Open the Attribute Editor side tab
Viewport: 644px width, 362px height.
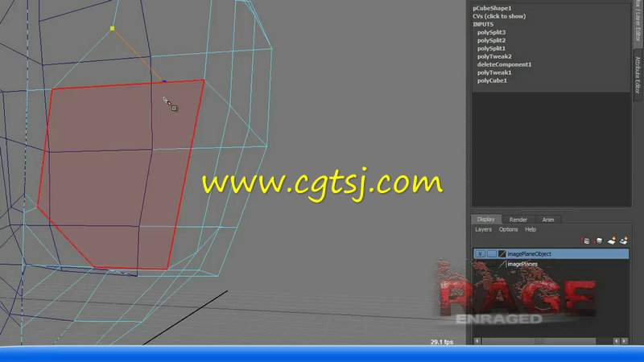click(638, 75)
